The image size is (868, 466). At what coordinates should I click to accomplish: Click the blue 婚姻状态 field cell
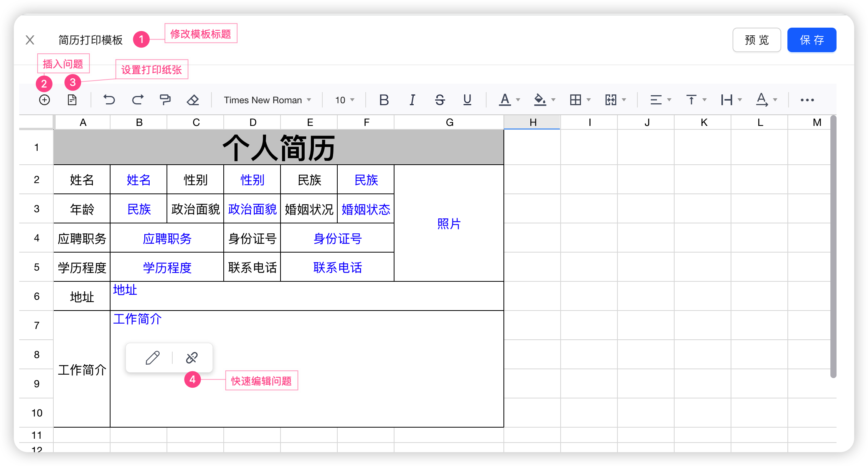coord(366,209)
